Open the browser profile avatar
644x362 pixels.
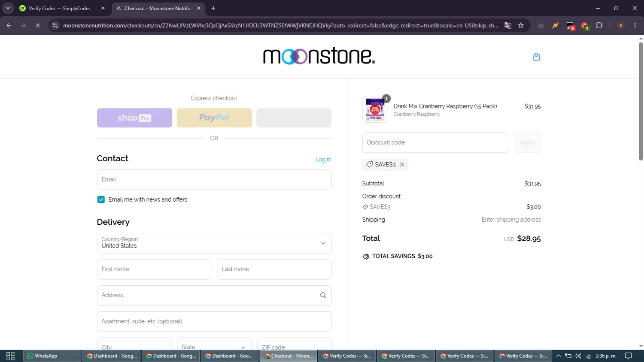(x=620, y=26)
